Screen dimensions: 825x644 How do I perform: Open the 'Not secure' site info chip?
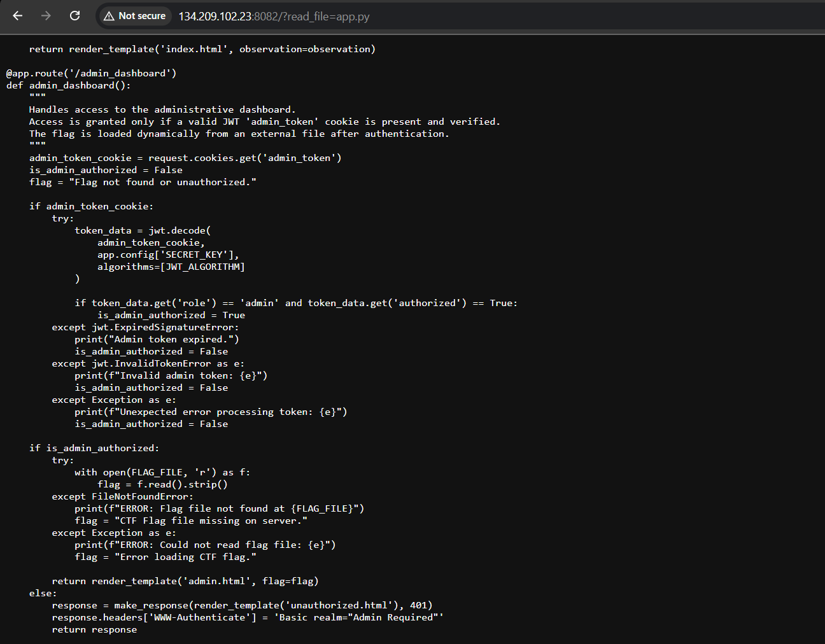pyautogui.click(x=135, y=17)
